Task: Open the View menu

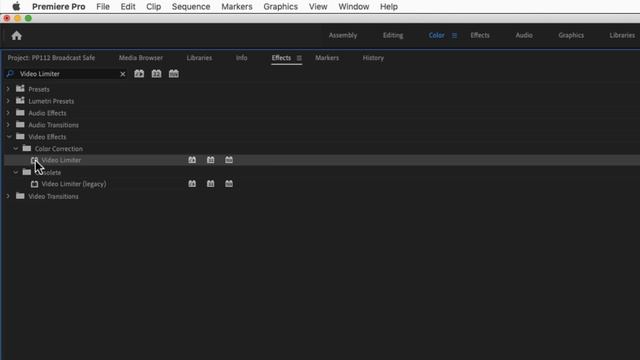Action: click(318, 7)
